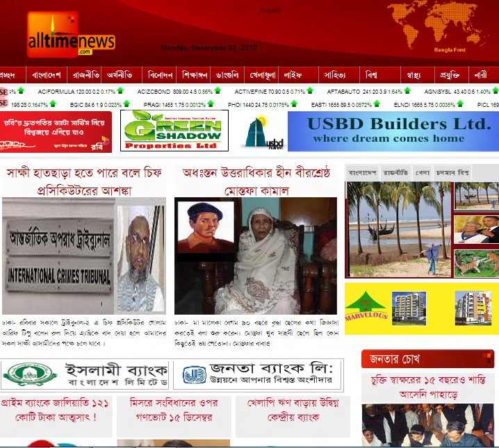Open the বাংলাদেশ navigation menu item

[x=47, y=75]
